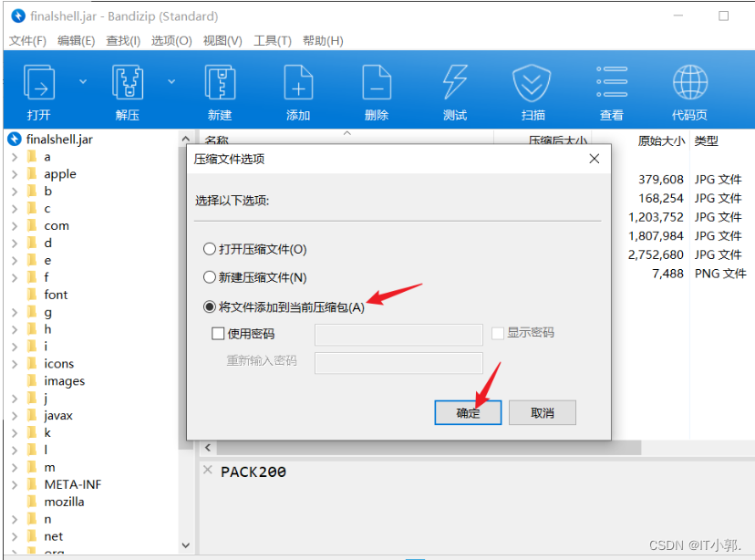
Task: Click the Delete (删除) toolbar icon
Action: 377,83
